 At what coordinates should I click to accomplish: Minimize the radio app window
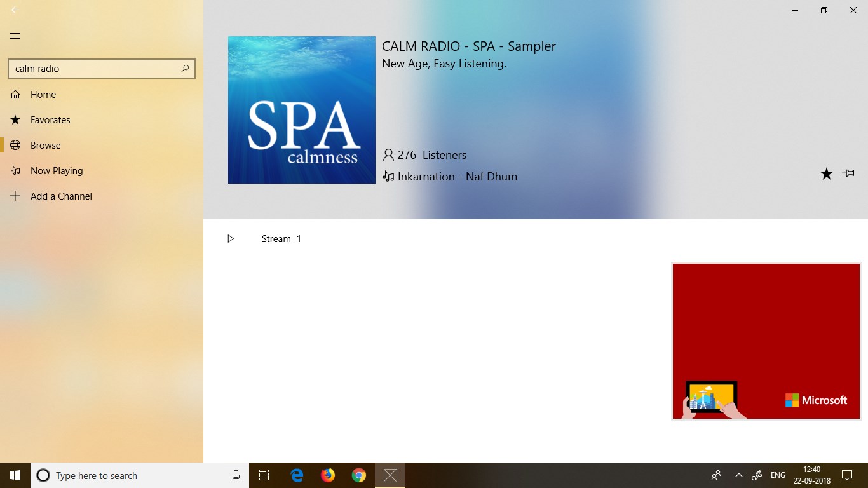(795, 10)
